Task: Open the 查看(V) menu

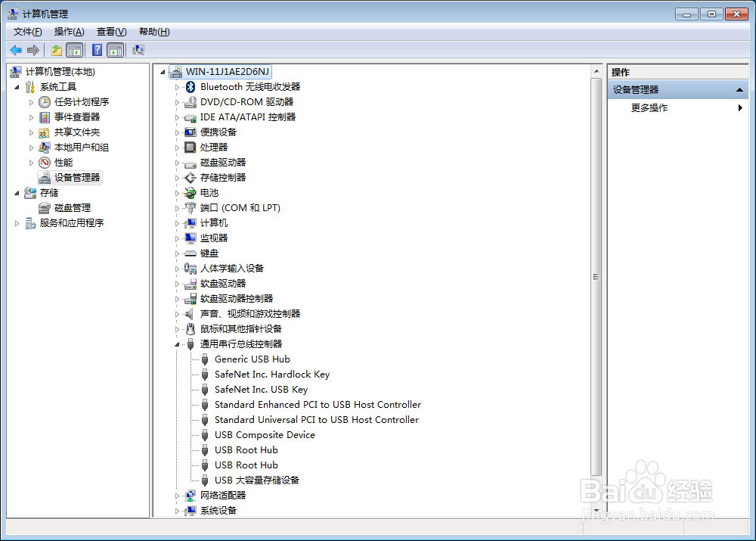Action: pos(111,32)
